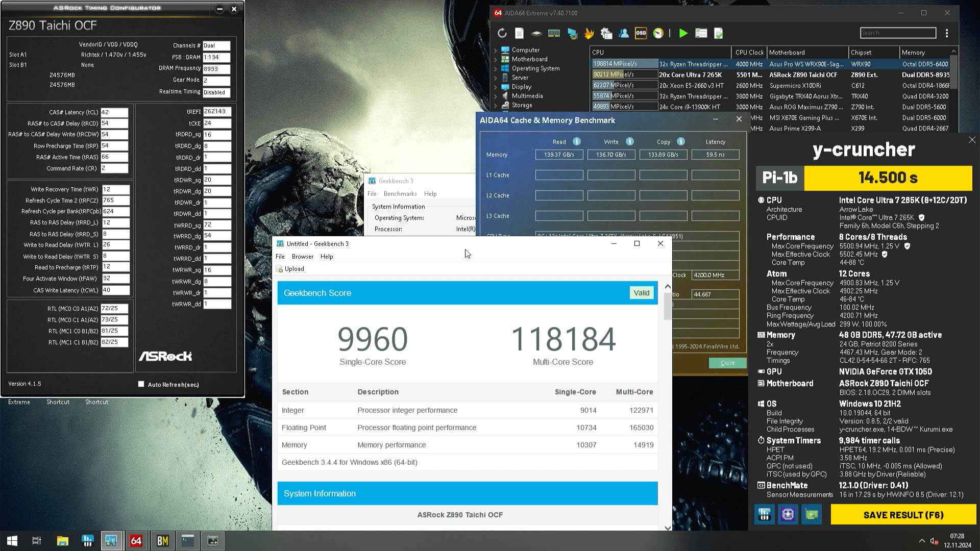The image size is (980, 551).
Task: Click the flame stability test icon
Action: coord(589,33)
